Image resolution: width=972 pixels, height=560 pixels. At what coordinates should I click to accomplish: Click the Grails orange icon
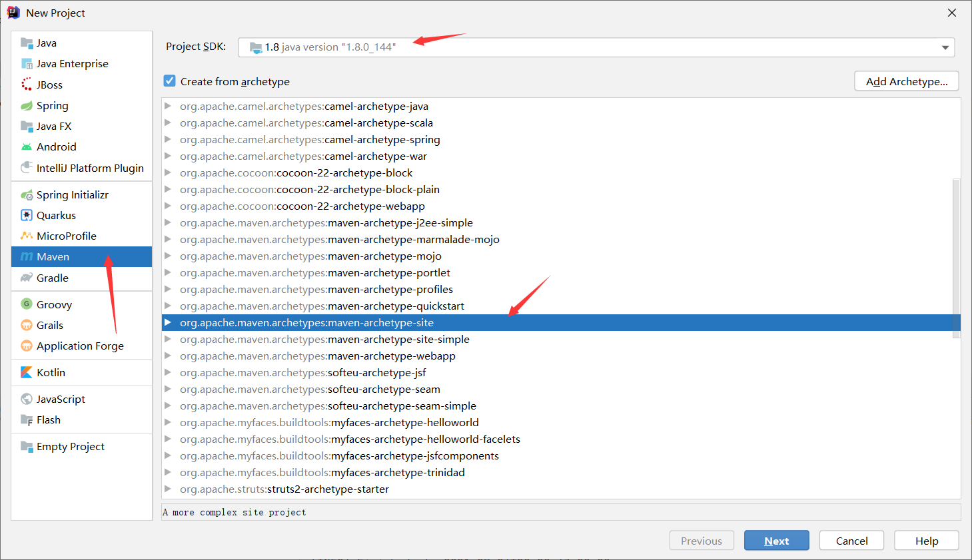(27, 326)
